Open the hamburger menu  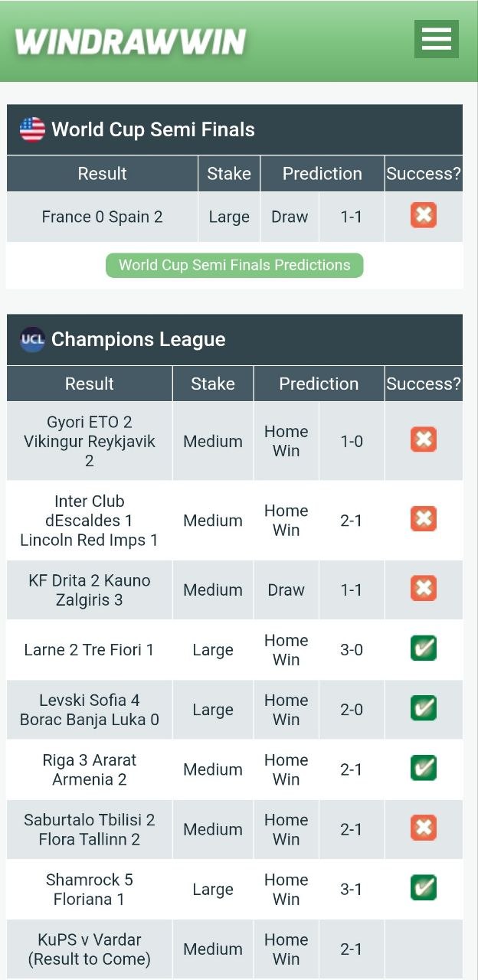click(437, 39)
